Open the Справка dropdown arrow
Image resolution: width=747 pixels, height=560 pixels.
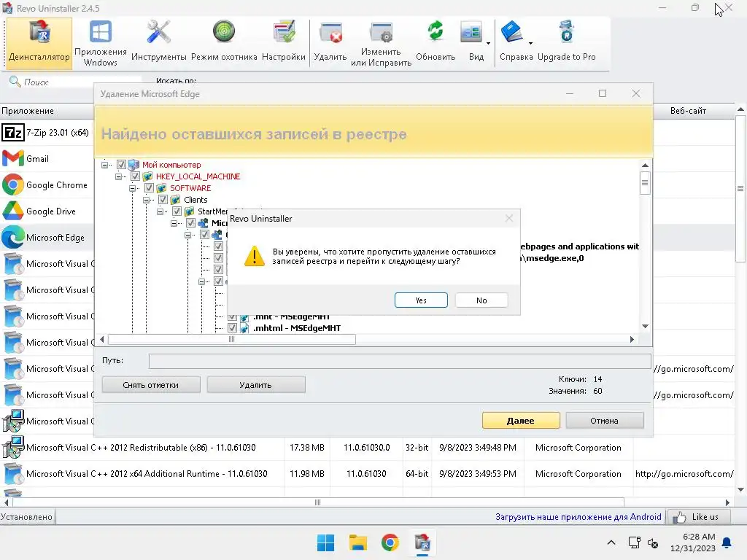[530, 43]
